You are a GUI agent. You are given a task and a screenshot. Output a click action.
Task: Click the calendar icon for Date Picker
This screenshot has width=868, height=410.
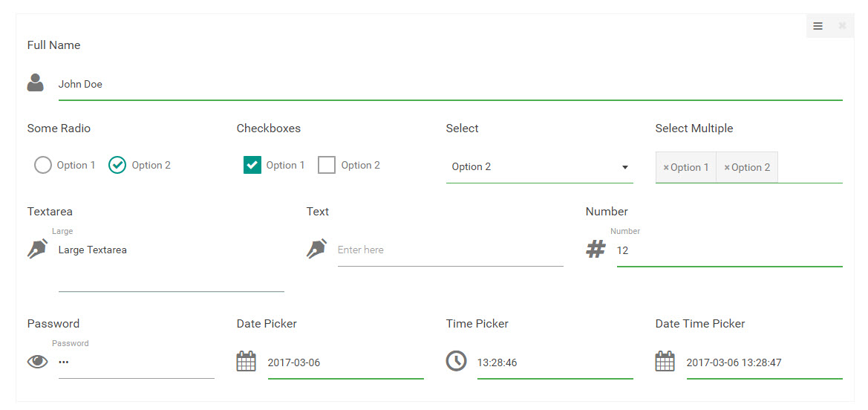pos(246,361)
